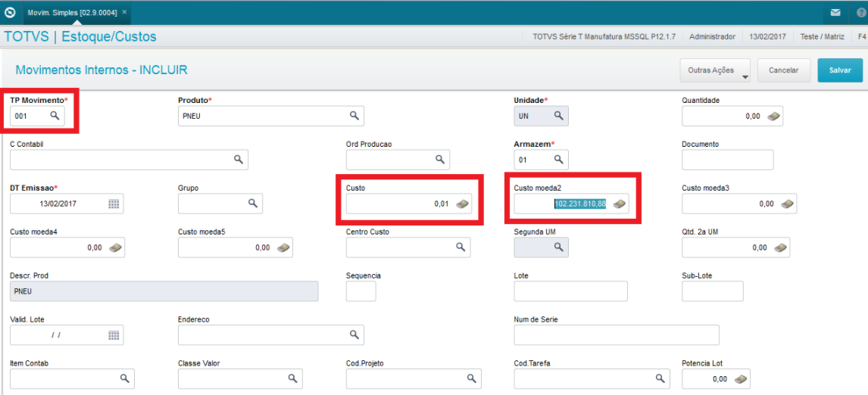Cancel the movement entry
868x395 pixels.
pos(784,70)
